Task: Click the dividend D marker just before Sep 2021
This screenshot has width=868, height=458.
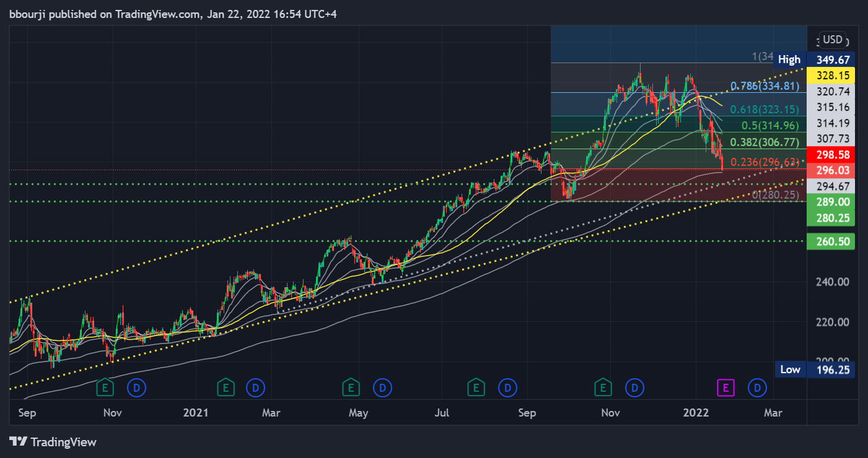Action: point(507,388)
